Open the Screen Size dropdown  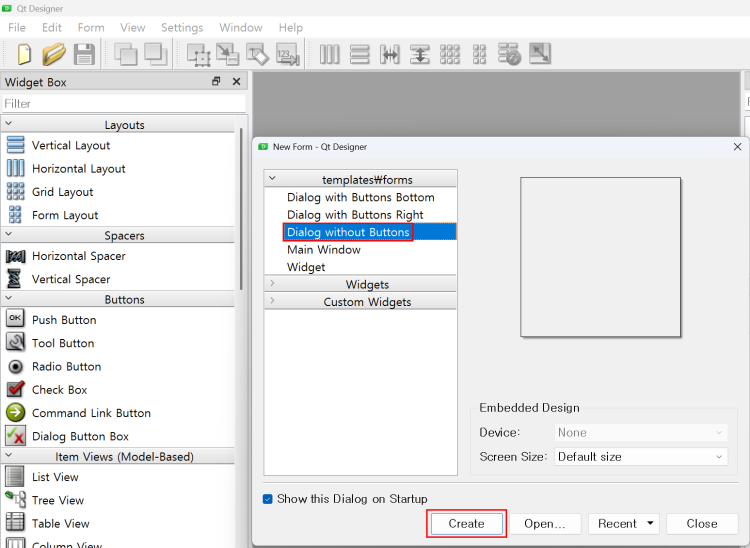(x=641, y=457)
